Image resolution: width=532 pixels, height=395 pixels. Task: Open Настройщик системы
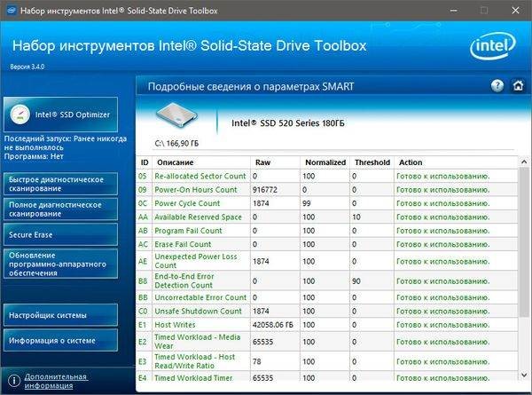pyautogui.click(x=59, y=315)
